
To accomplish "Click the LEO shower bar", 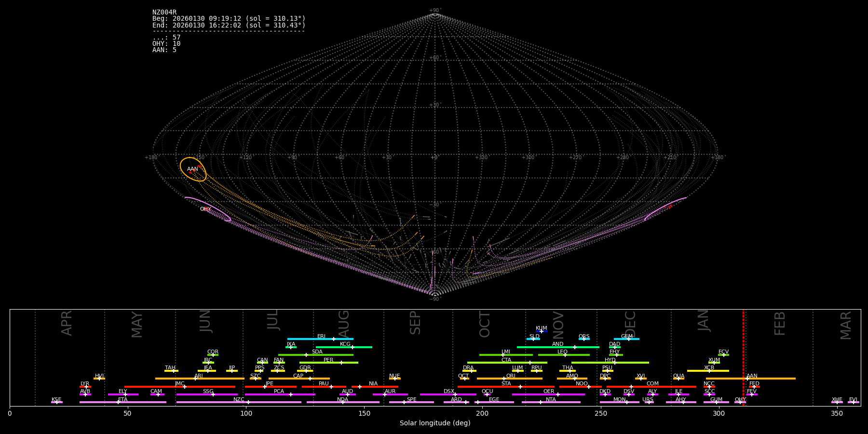I will coord(564,355).
